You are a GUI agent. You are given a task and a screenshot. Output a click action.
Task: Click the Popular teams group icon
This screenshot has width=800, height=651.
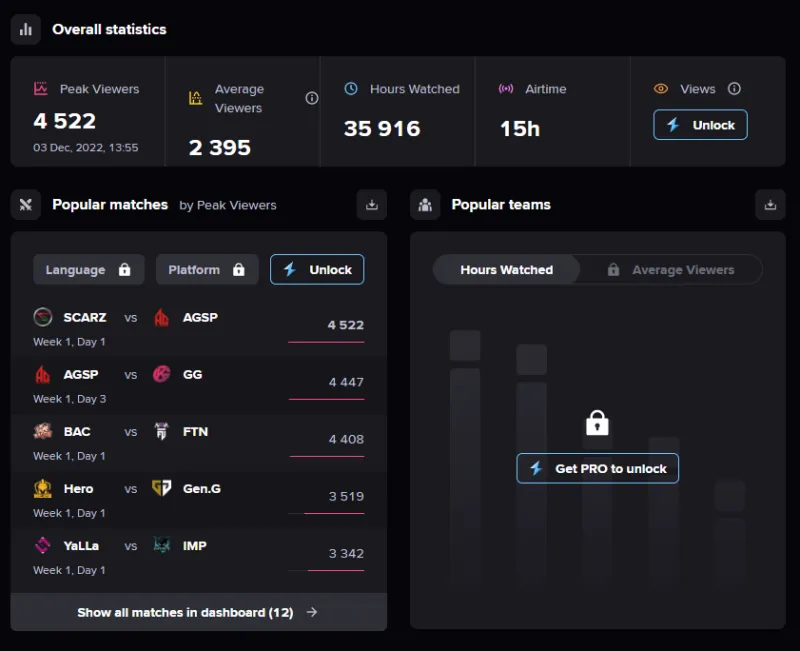(x=425, y=205)
